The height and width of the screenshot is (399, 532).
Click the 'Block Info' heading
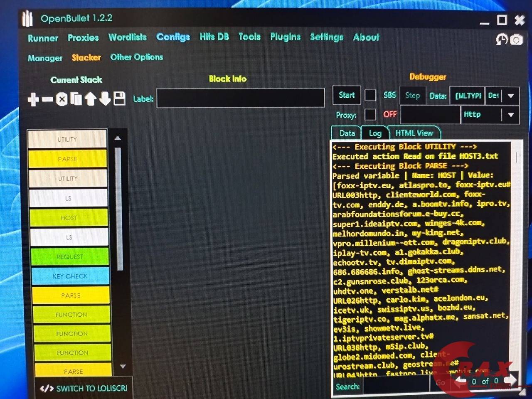tap(228, 79)
